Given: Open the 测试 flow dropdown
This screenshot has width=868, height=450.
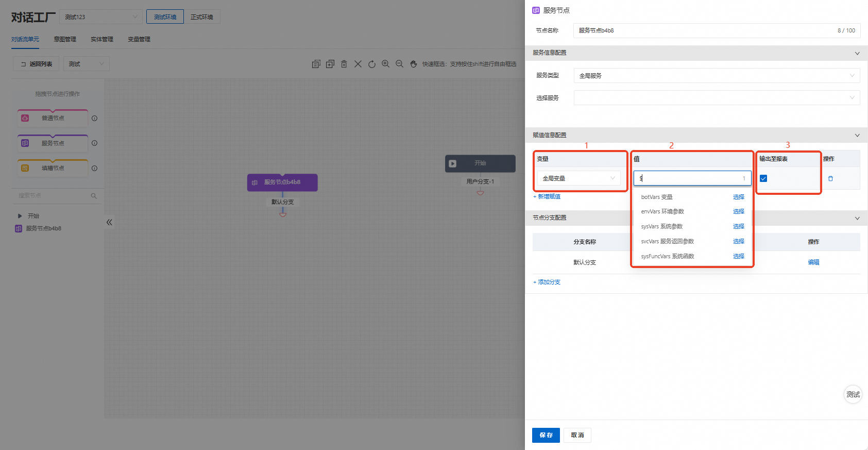Looking at the screenshot, I should point(87,64).
